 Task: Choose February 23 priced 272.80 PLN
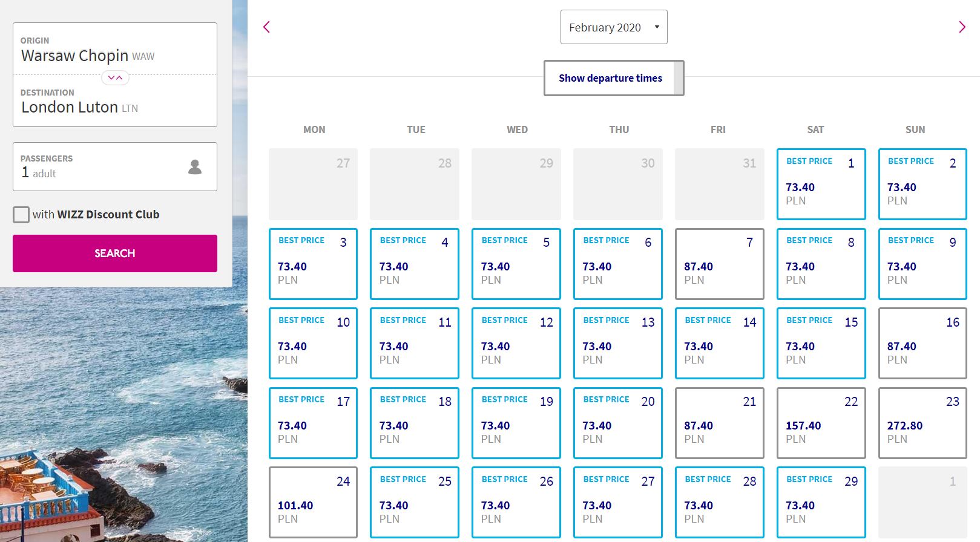tap(922, 423)
